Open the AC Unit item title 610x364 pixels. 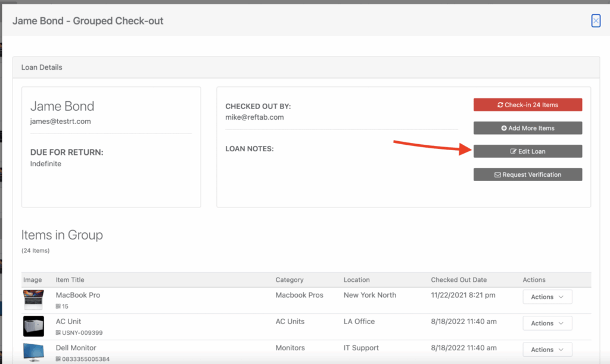pos(69,321)
